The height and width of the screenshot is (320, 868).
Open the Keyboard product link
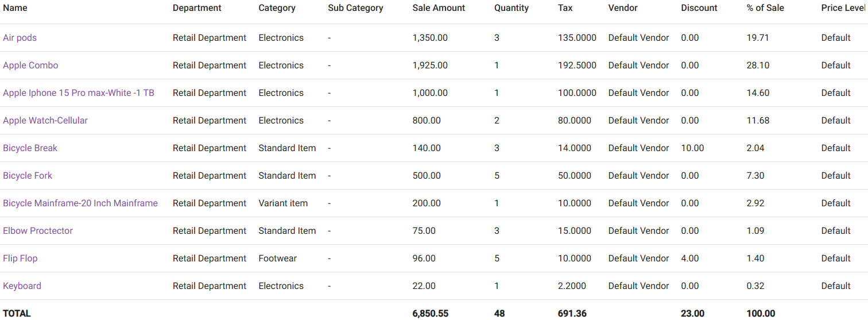22,286
